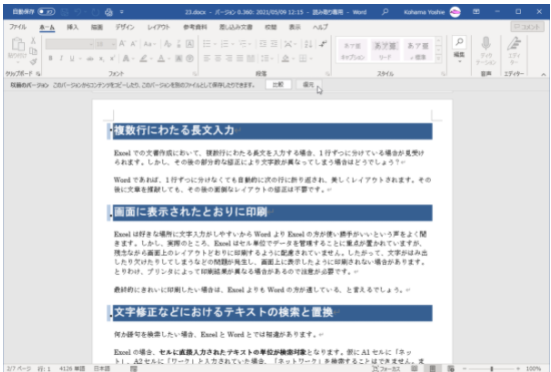Click the Bullets list icon
Screen dimensions: 551x372
(x=207, y=44)
